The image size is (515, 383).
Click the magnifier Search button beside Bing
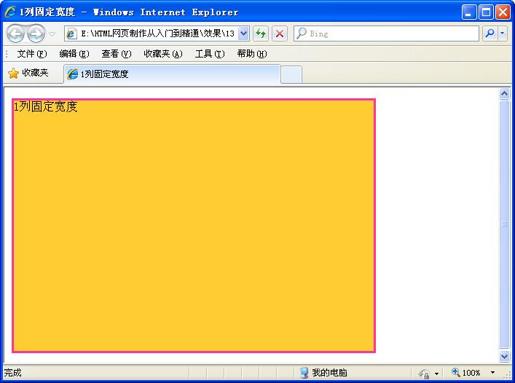click(x=490, y=33)
